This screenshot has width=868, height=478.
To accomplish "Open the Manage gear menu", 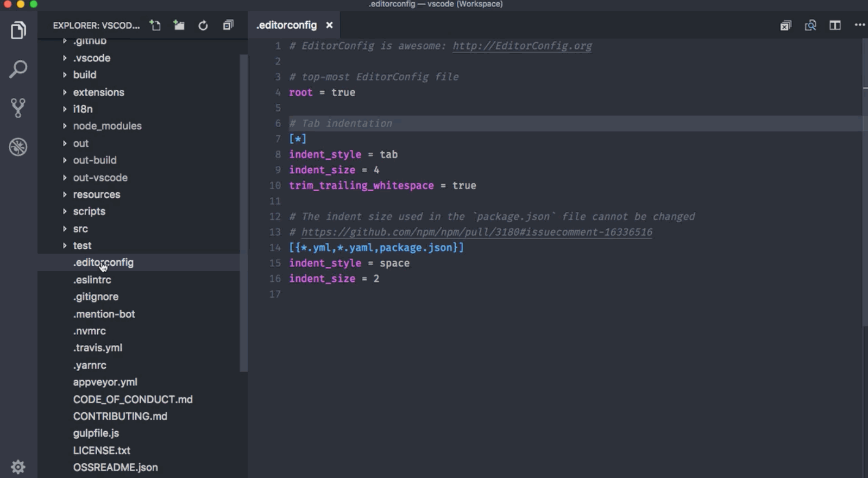I will tap(18, 467).
